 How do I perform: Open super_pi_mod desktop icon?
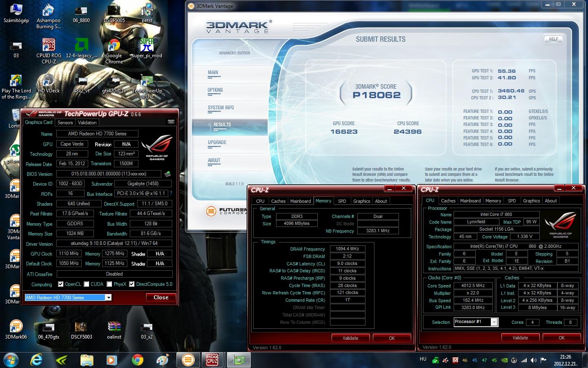pos(147,48)
